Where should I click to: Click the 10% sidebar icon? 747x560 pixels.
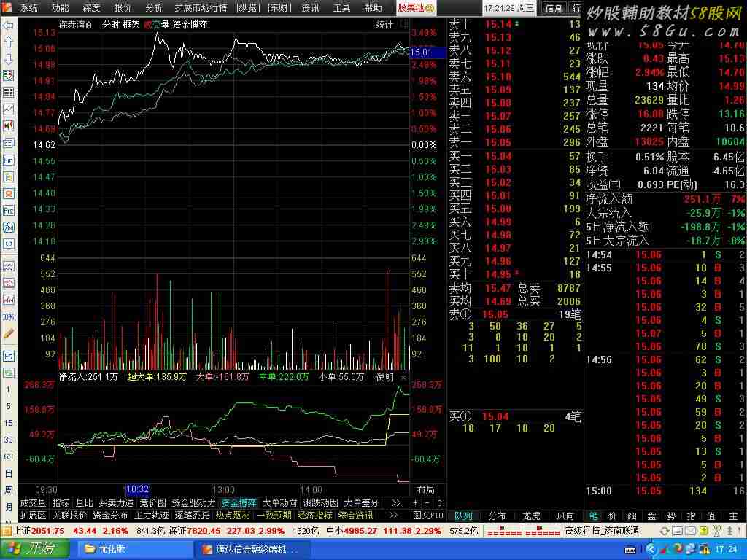(x=9, y=316)
